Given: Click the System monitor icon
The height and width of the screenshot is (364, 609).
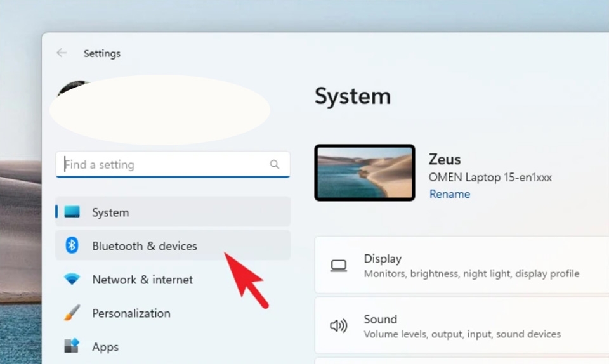Looking at the screenshot, I should [x=72, y=212].
